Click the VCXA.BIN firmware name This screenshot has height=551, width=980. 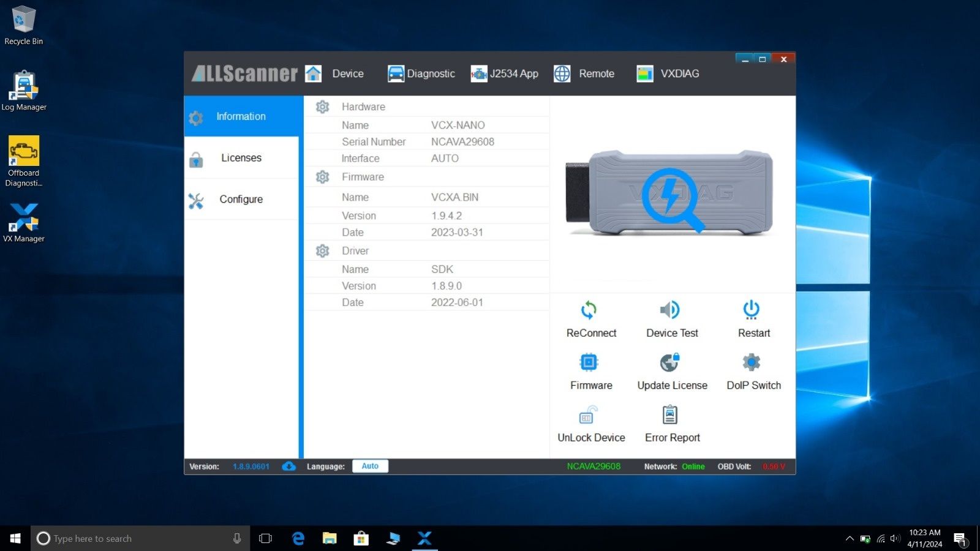click(455, 198)
